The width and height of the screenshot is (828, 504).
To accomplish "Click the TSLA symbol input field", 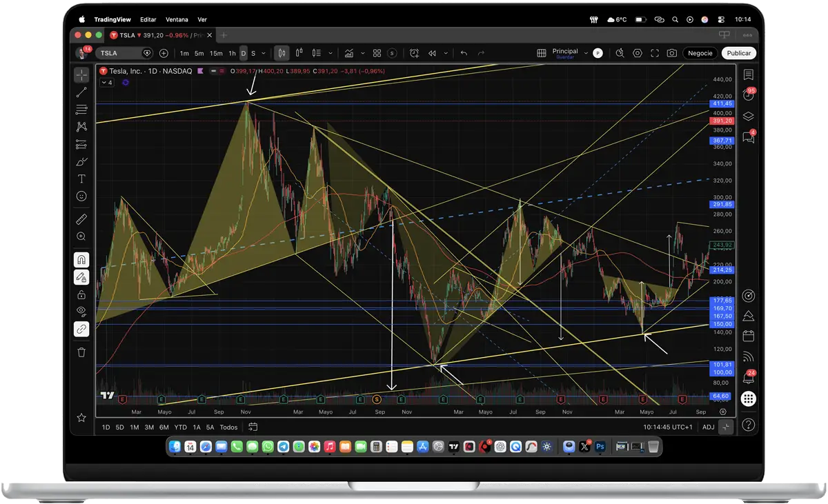I will tap(117, 53).
